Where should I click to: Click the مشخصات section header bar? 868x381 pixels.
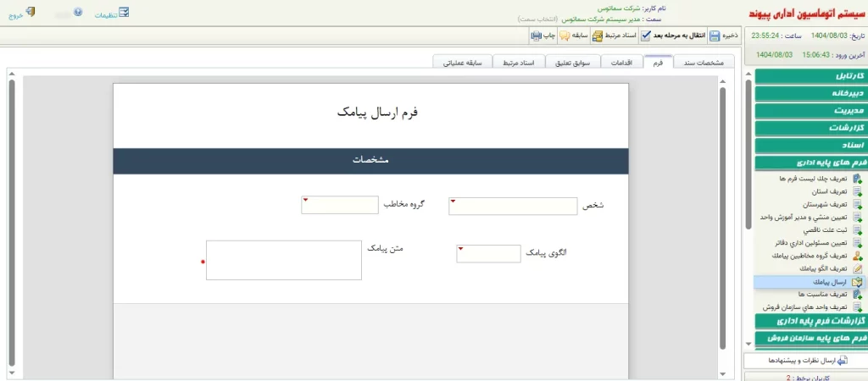click(x=371, y=161)
